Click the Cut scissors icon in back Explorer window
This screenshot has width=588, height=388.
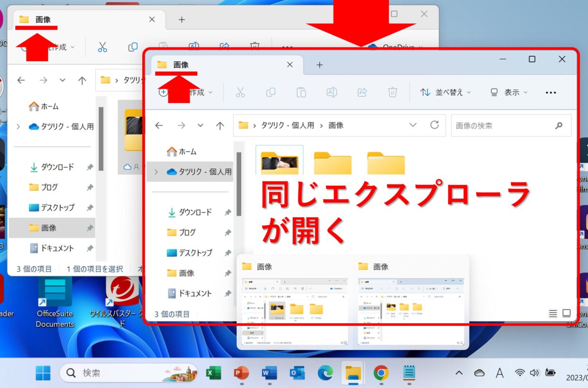pos(102,47)
